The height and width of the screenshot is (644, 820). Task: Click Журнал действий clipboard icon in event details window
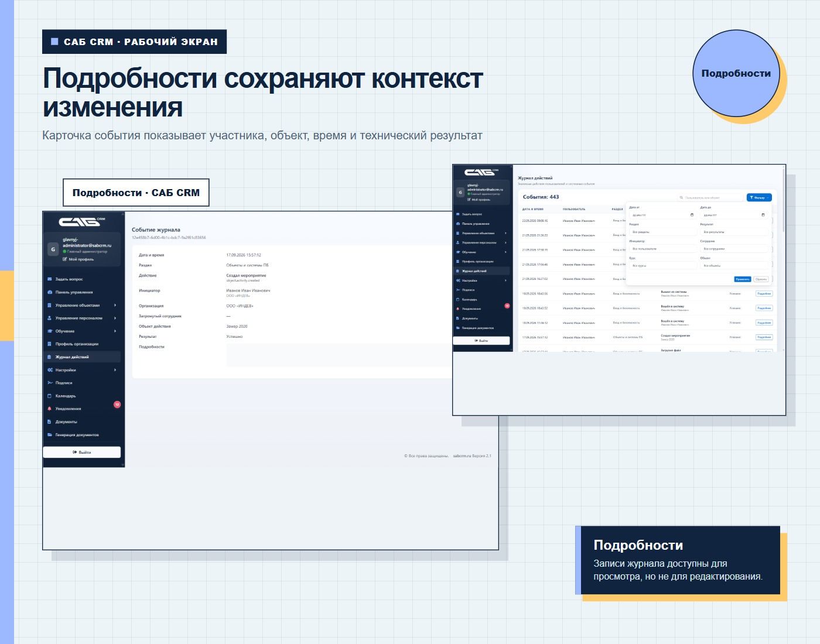point(50,357)
